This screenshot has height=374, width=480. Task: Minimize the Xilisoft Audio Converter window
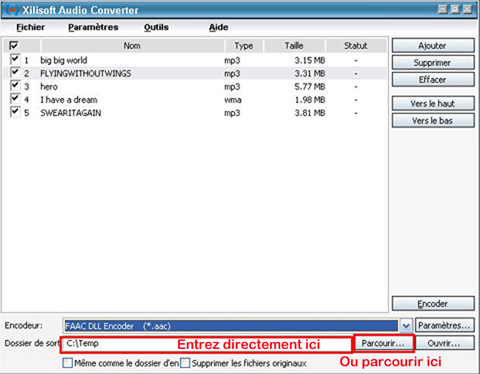pos(443,9)
